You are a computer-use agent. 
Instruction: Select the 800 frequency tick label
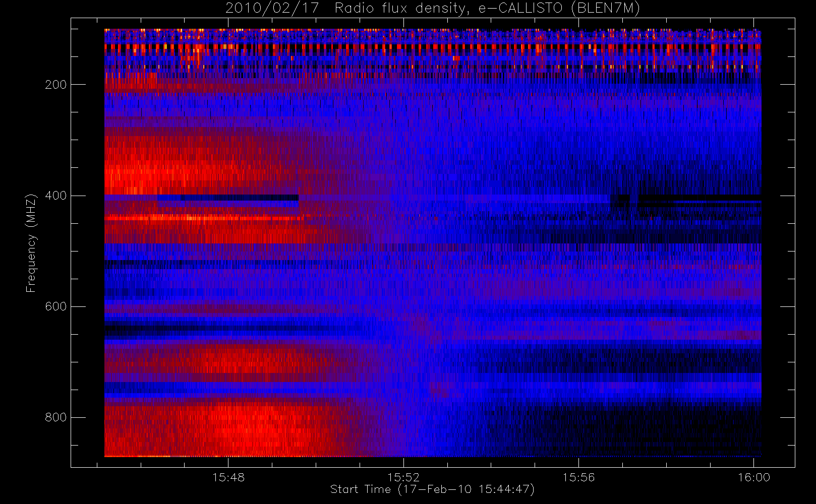click(x=55, y=417)
